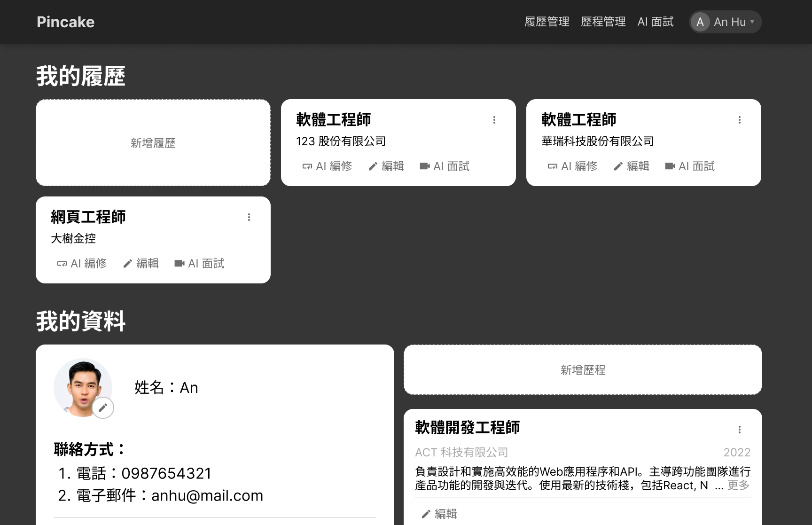Open 履歷管理 in the navigation bar

point(547,22)
